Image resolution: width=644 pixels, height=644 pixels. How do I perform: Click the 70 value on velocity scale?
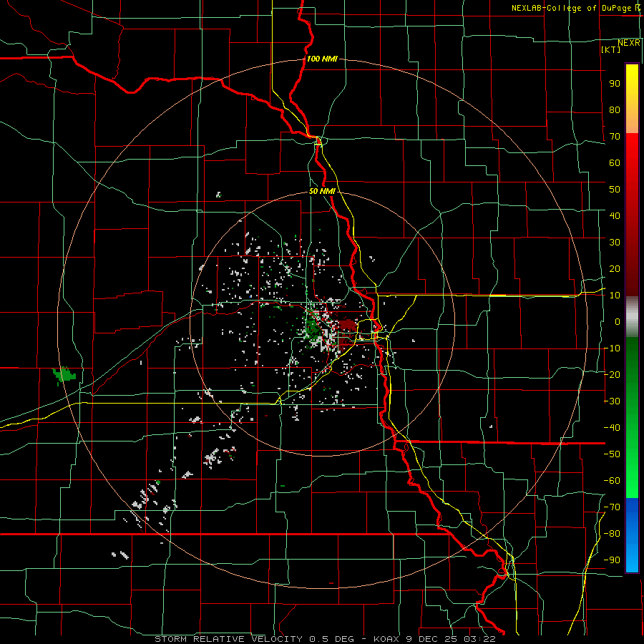615,137
